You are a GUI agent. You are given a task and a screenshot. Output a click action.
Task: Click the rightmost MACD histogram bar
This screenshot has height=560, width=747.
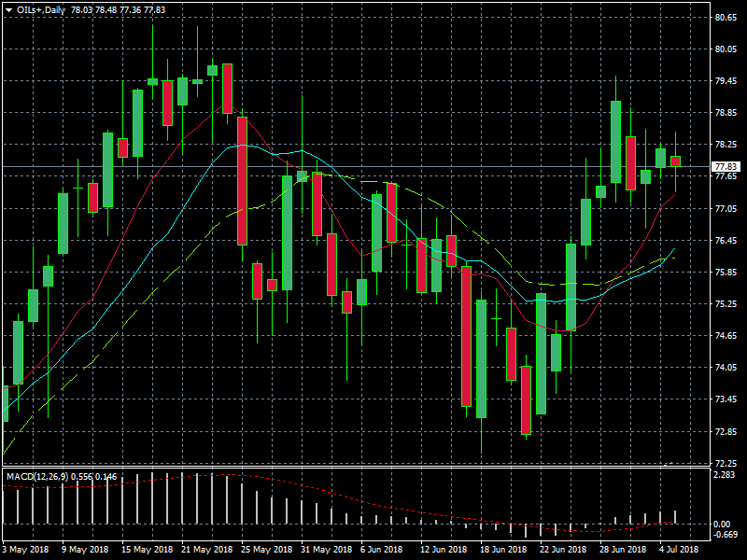[x=675, y=517]
